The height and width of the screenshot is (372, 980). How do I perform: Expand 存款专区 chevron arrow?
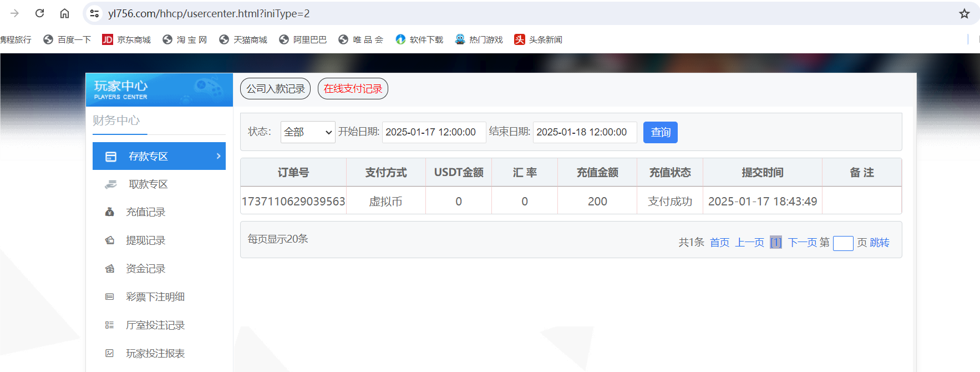pyautogui.click(x=219, y=156)
